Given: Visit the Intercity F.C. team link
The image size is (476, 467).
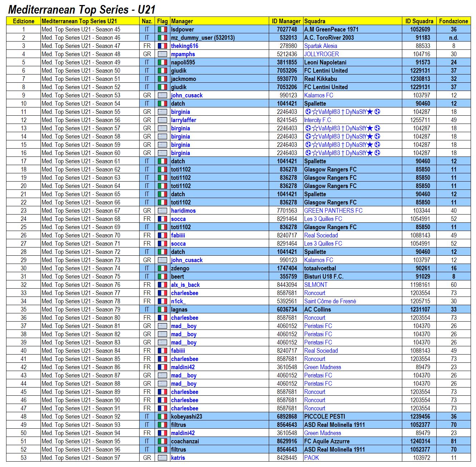Looking at the screenshot, I should pyautogui.click(x=318, y=120).
